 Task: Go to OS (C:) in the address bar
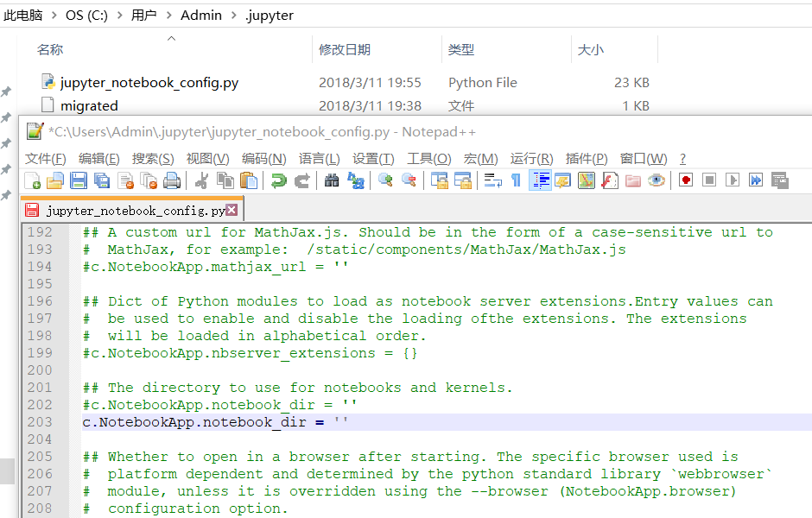(86, 16)
